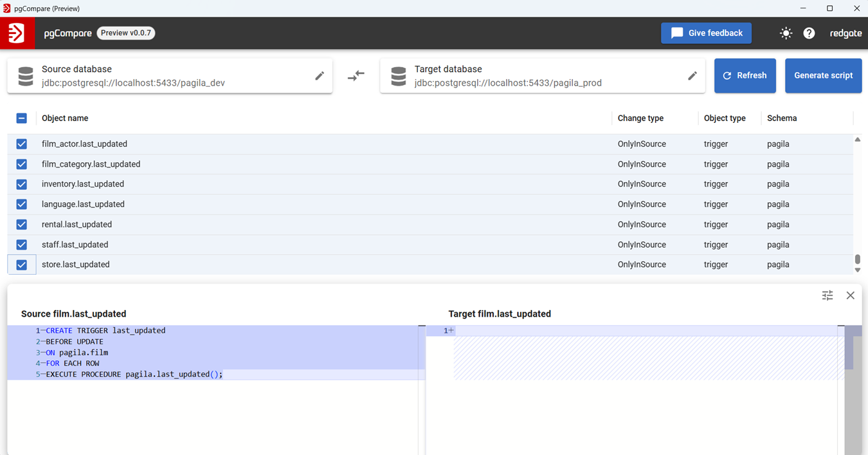Swap source and target databases
This screenshot has width=868, height=455.
pos(356,76)
